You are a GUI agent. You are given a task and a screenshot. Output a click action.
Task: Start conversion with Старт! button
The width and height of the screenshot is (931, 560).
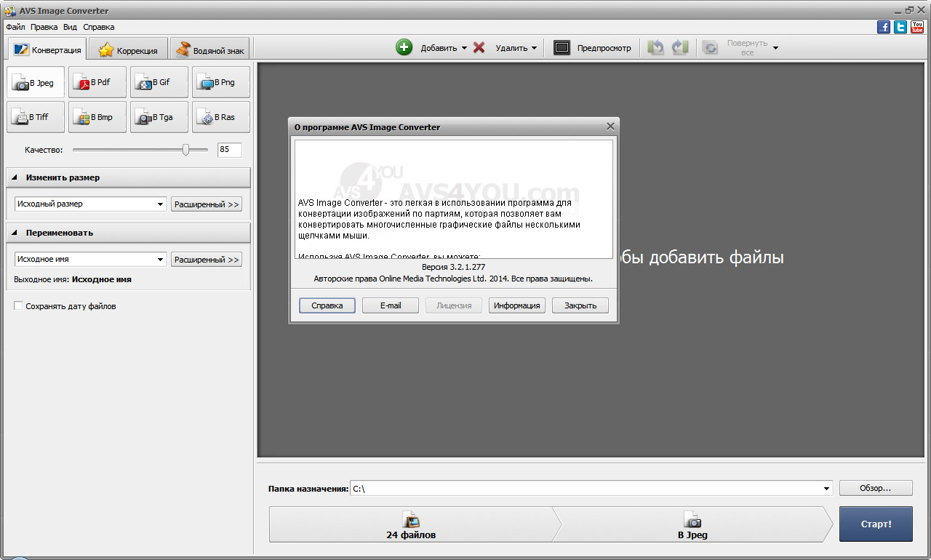coord(876,524)
